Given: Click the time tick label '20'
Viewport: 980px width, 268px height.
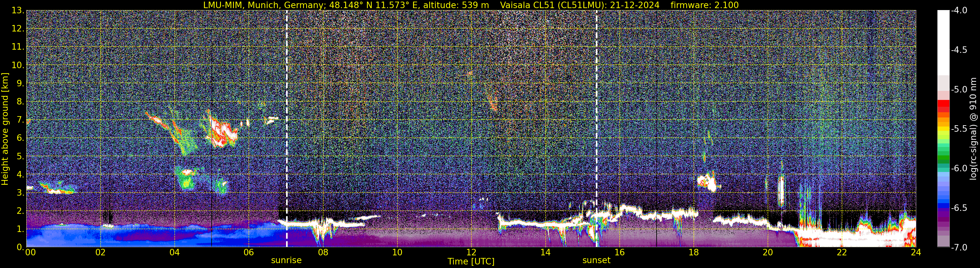Looking at the screenshot, I should point(768,252).
